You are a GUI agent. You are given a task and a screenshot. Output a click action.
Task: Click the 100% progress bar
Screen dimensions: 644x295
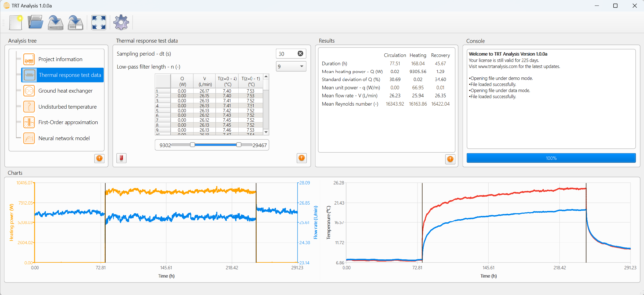[551, 158]
